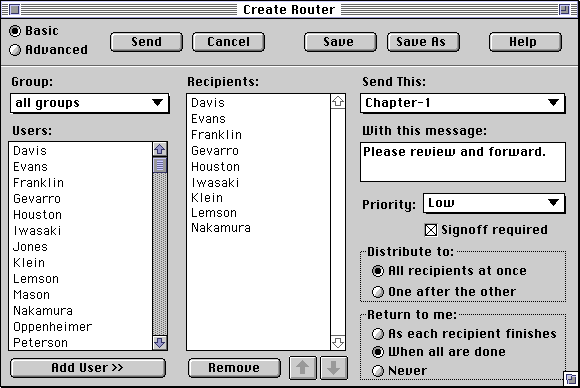The width and height of the screenshot is (580, 388).
Task: Select Lemson in the Recipients list
Action: 259,213
